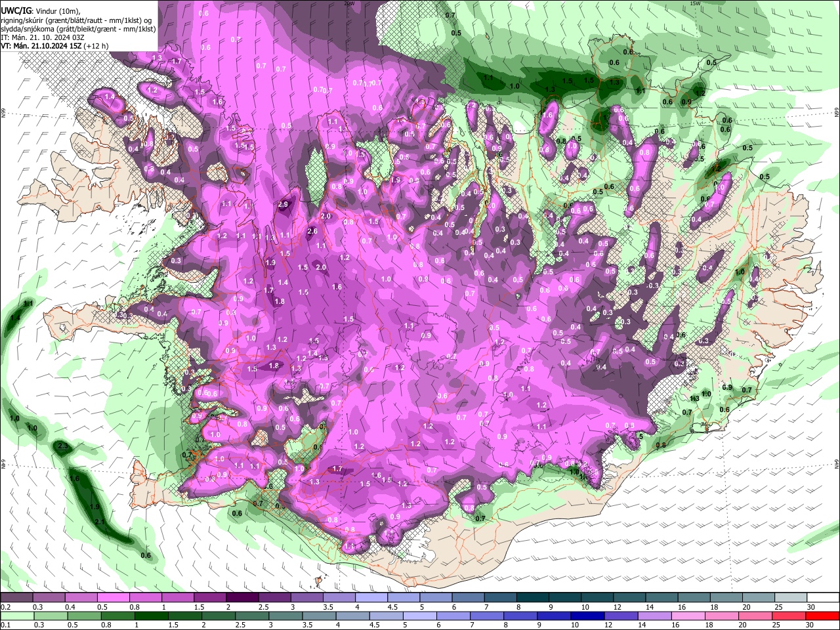Click the '2.1' value in the green offshore band
Viewport: 840px width, 630px height.
[x=100, y=522]
